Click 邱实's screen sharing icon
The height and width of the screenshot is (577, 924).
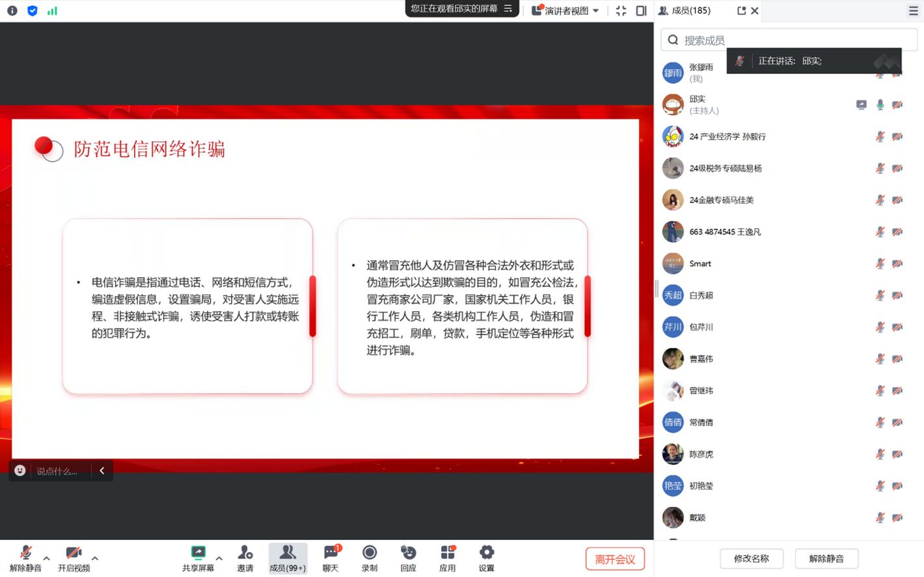coord(861,105)
